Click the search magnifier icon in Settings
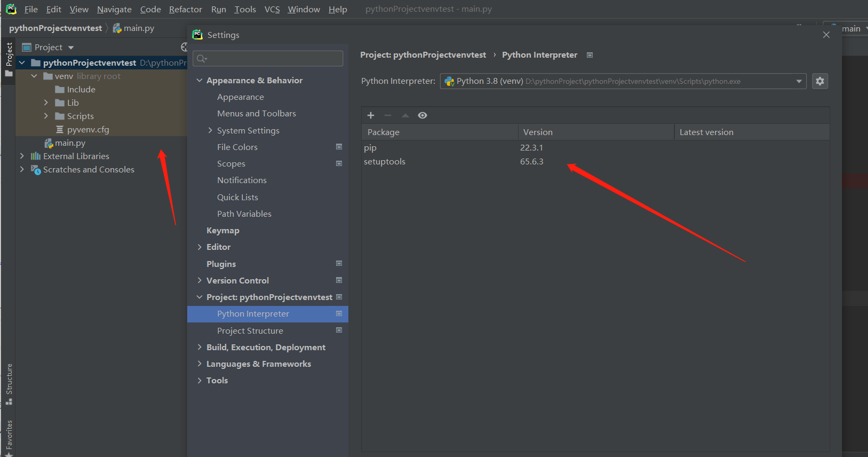Viewport: 868px width, 457px height. click(201, 59)
